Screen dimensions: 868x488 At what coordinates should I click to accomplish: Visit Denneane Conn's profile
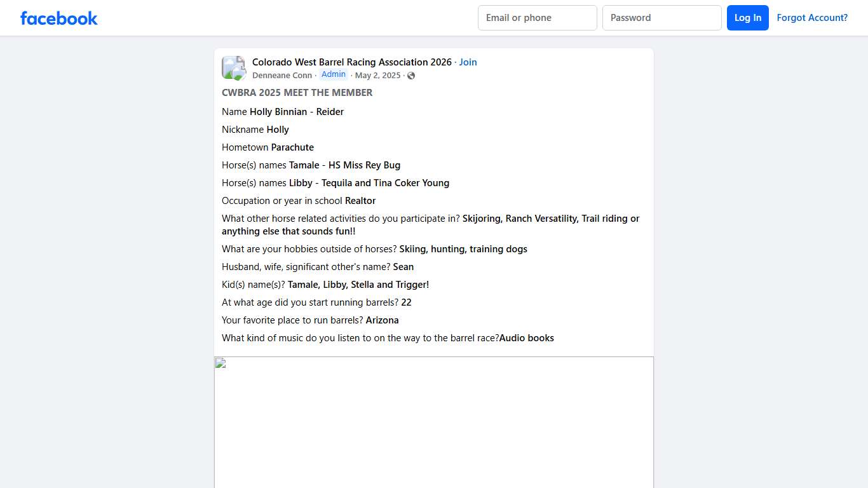[281, 76]
